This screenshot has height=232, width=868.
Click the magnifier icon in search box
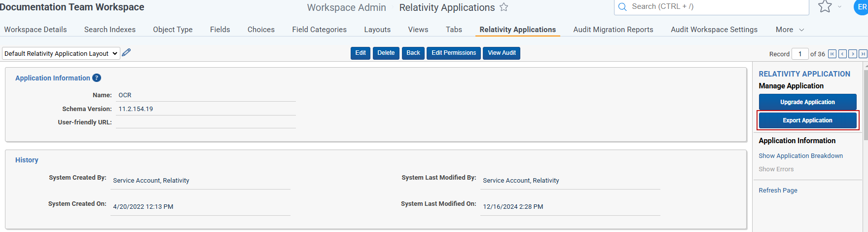[622, 7]
